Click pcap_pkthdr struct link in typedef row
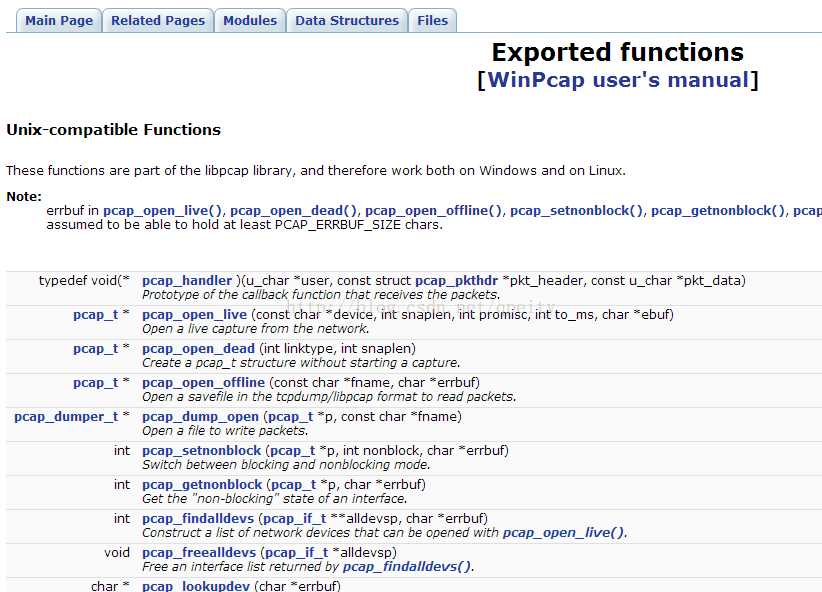822x592 pixels. click(x=456, y=281)
